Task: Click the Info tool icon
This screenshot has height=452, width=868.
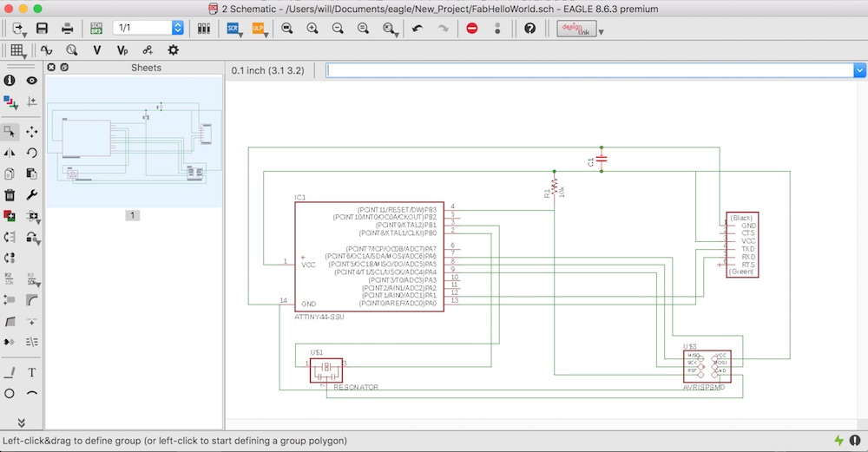Action: click(10, 81)
